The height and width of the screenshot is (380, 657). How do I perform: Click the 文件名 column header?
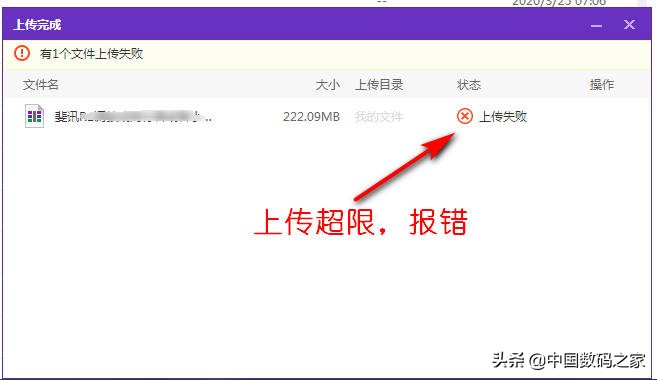[40, 85]
